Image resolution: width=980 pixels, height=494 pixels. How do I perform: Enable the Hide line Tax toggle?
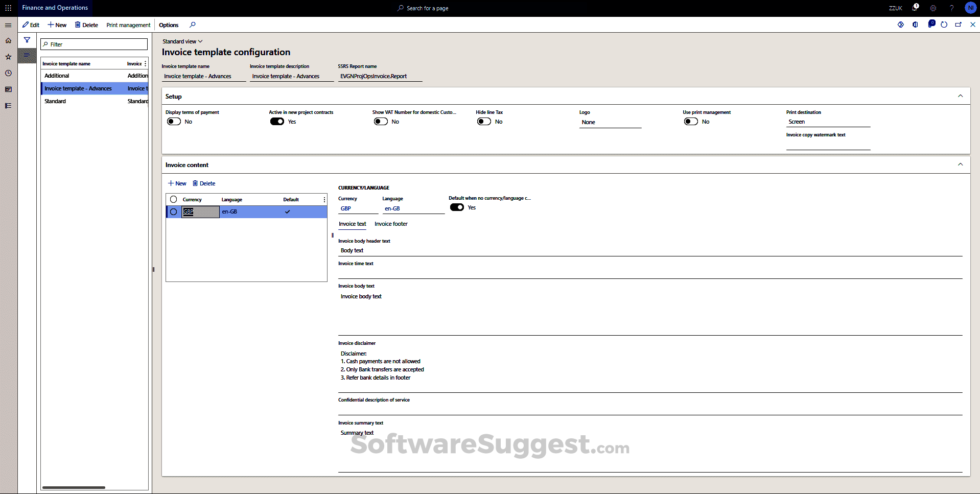[x=484, y=122]
